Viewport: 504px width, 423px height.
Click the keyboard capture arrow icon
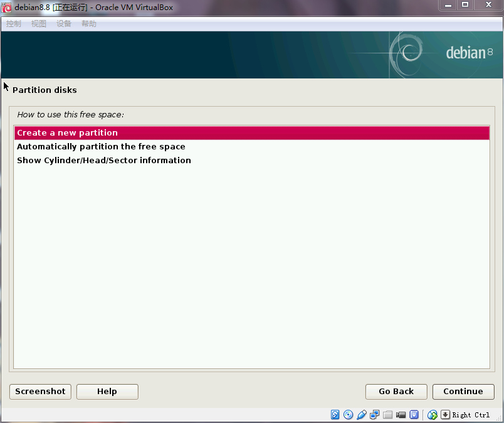[x=445, y=415]
